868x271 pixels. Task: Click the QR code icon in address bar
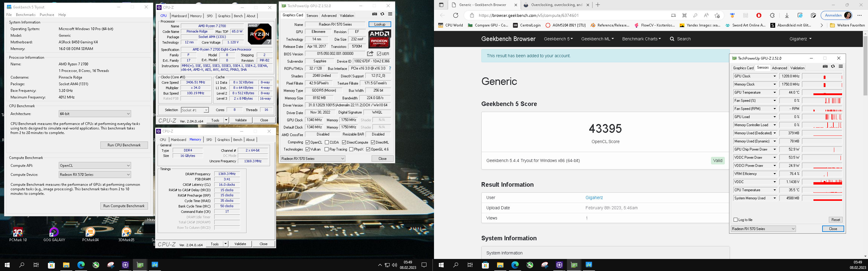pyautogui.click(x=684, y=15)
